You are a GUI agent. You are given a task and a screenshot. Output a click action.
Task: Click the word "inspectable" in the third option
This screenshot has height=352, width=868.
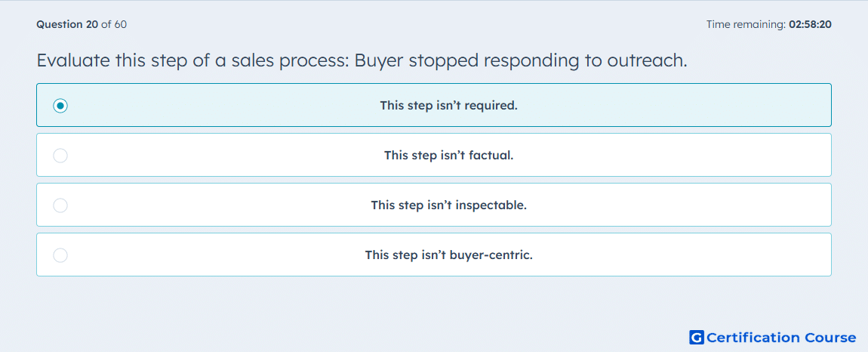pos(491,205)
